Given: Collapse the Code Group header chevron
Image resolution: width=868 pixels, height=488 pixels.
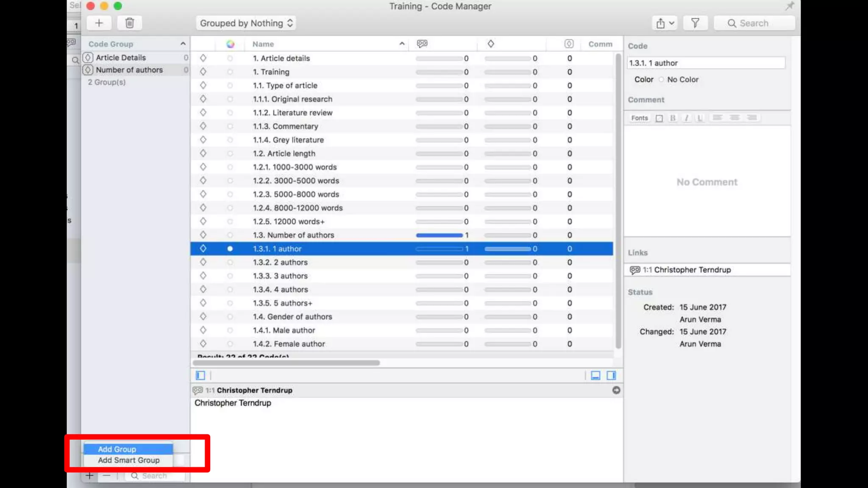Looking at the screenshot, I should 183,44.
